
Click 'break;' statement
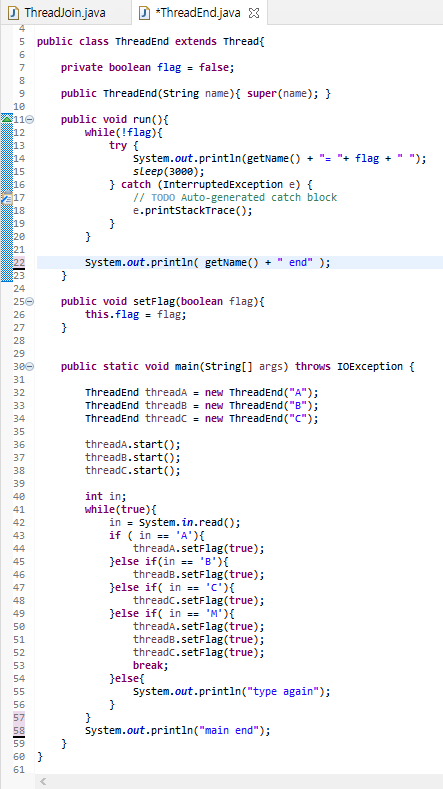point(151,666)
